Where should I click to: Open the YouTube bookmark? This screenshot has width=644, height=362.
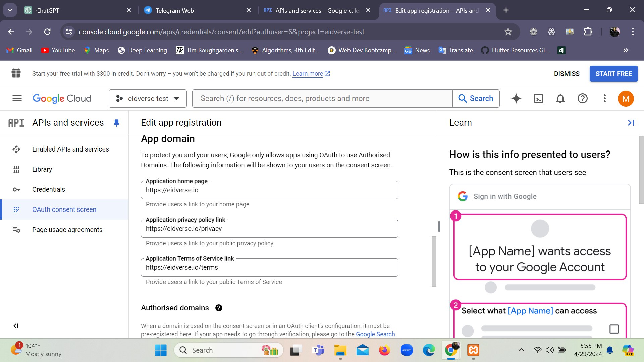coord(58,50)
